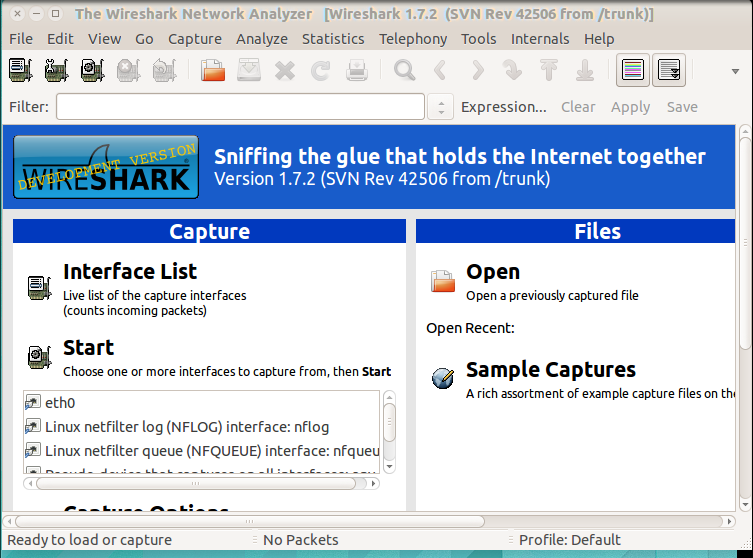This screenshot has width=753, height=558.
Task: Click the print packets toolbar icon
Action: tap(357, 70)
